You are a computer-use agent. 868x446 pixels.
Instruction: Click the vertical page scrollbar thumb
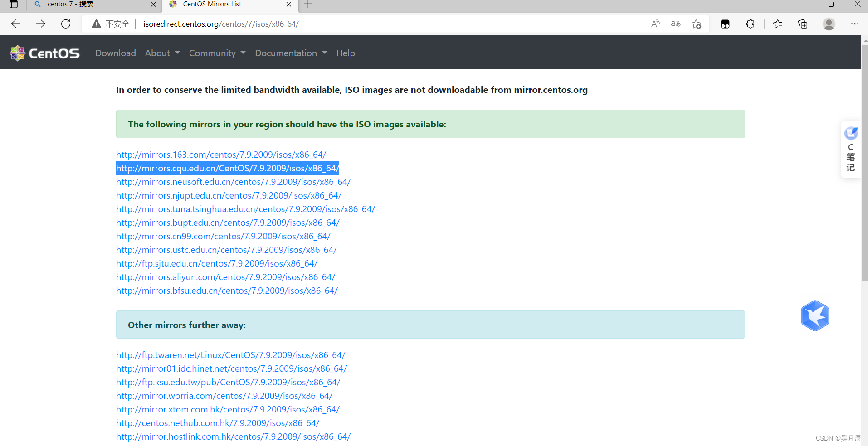pyautogui.click(x=864, y=162)
